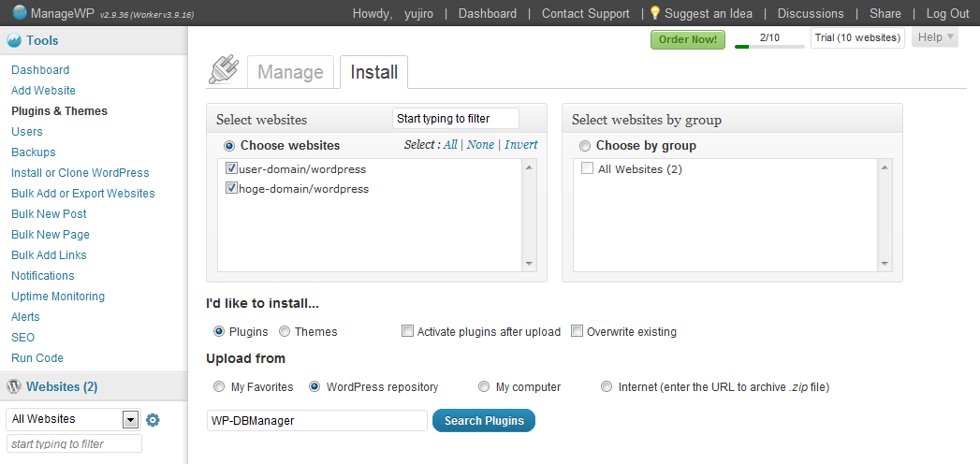Viewport: 980px width, 464px height.
Task: Check the Overwrite existing checkbox
Action: point(577,331)
